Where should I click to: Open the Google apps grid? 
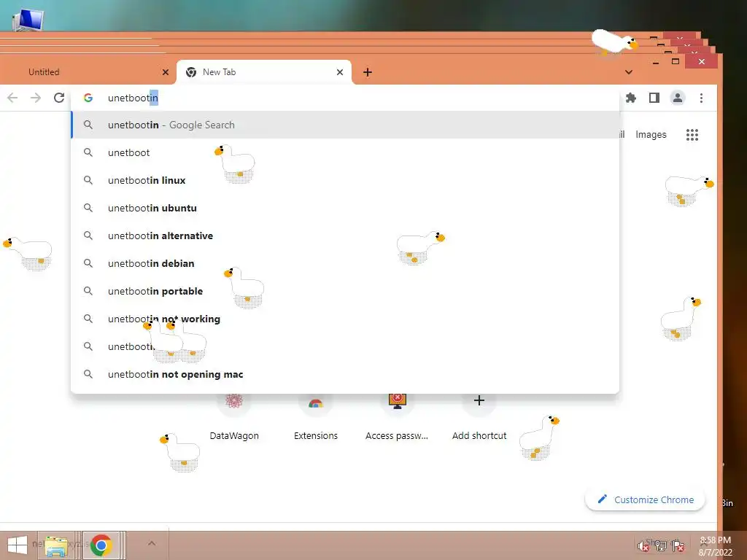click(x=692, y=135)
